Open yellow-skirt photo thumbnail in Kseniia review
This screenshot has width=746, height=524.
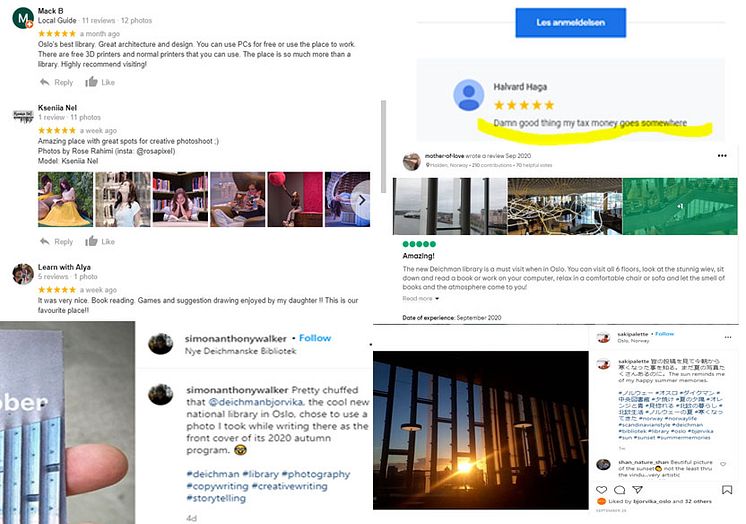point(65,199)
